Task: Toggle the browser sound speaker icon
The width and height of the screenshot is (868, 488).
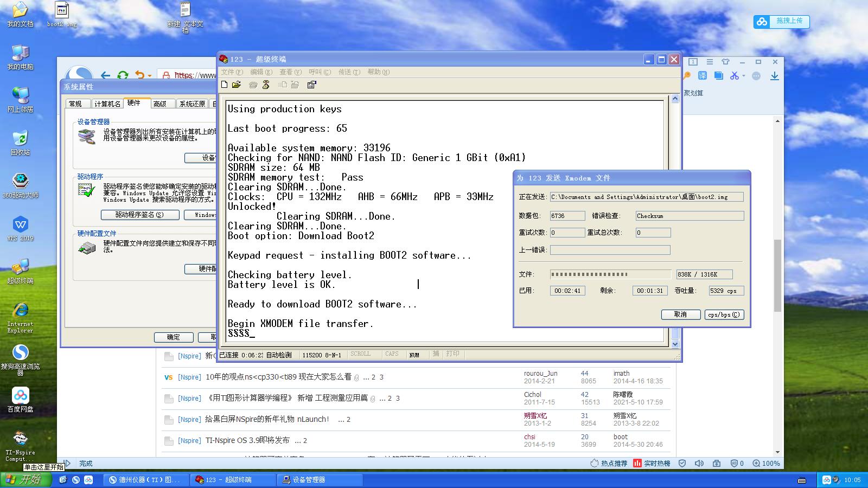Action: pyautogui.click(x=699, y=464)
